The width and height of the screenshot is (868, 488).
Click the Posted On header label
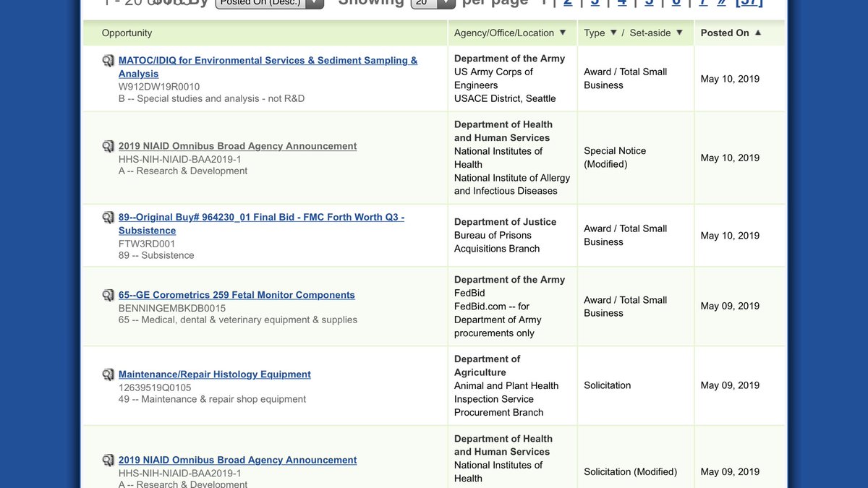click(x=725, y=33)
